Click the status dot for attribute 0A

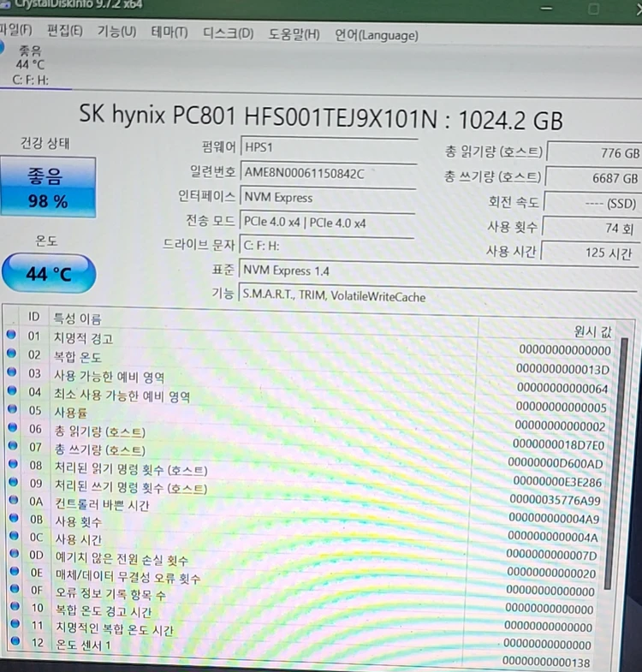click(14, 500)
